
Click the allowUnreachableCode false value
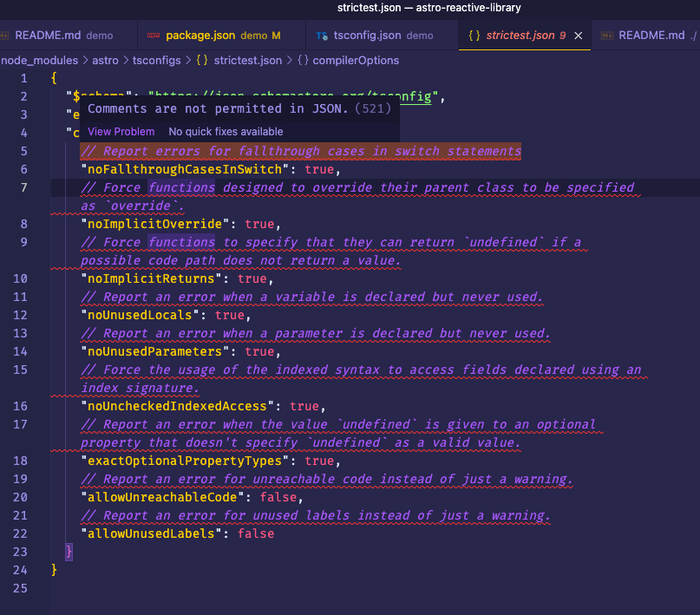click(279, 497)
